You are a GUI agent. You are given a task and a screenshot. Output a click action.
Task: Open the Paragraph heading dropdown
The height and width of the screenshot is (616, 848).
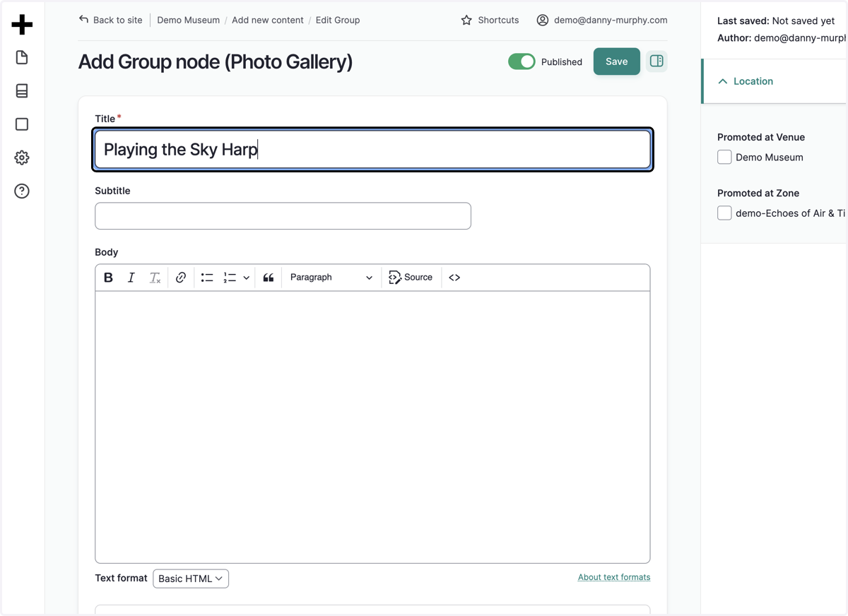pos(331,278)
